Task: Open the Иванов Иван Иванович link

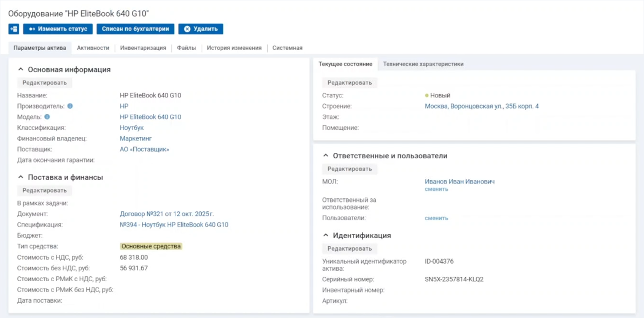Action: pos(459,182)
